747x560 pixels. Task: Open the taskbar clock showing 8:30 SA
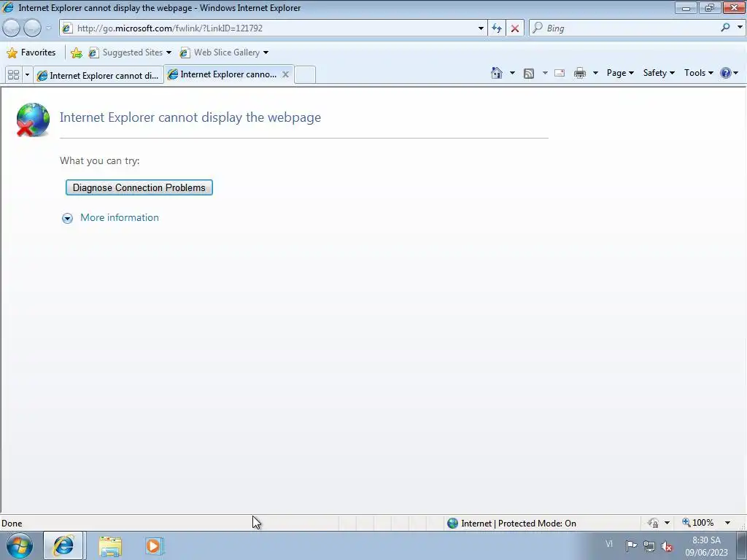(x=706, y=546)
